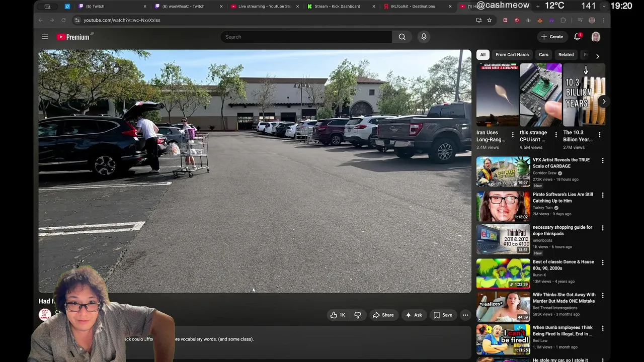Viewport: 644px width, 362px height.
Task: Open Iran Uses Long-Range short thumbnail
Action: click(x=497, y=95)
